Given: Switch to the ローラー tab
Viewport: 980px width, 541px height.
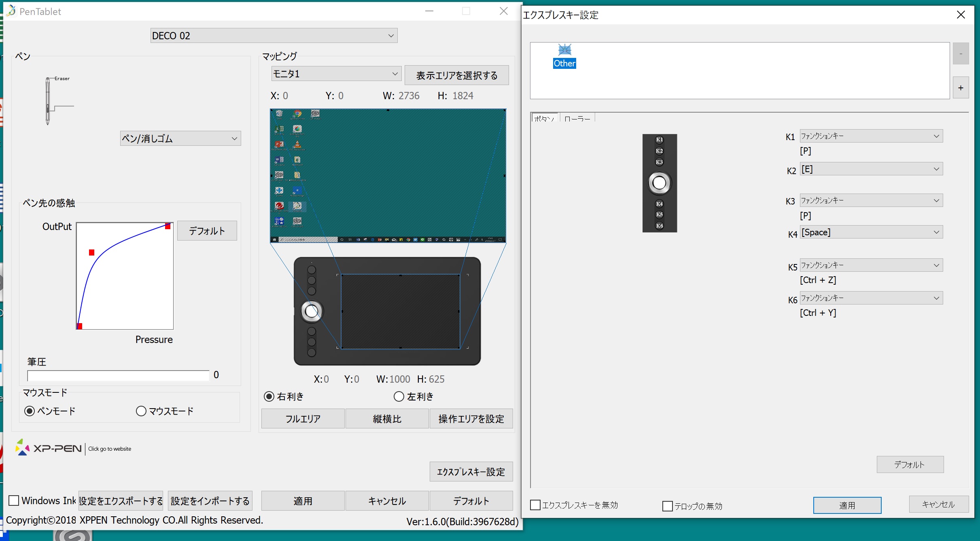Looking at the screenshot, I should tap(577, 118).
